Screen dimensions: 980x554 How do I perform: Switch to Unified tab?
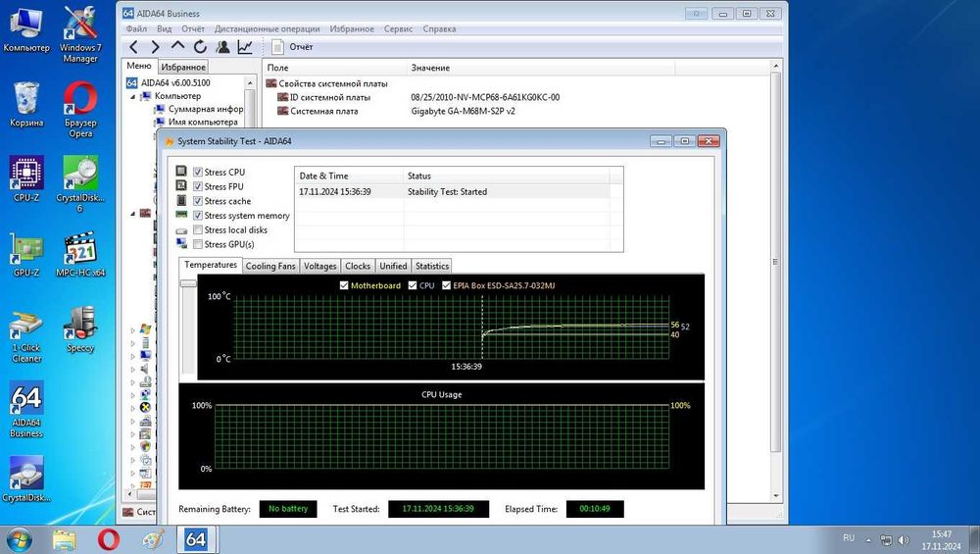[x=393, y=266]
